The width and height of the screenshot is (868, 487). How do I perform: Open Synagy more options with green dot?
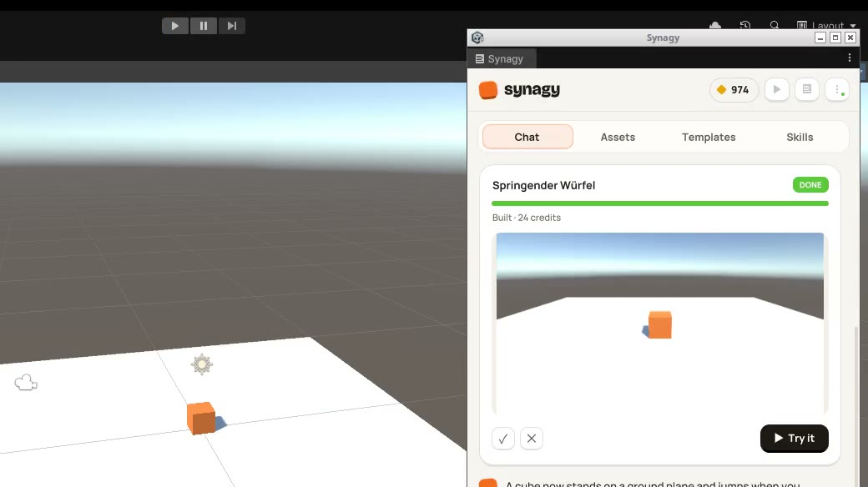pyautogui.click(x=838, y=90)
